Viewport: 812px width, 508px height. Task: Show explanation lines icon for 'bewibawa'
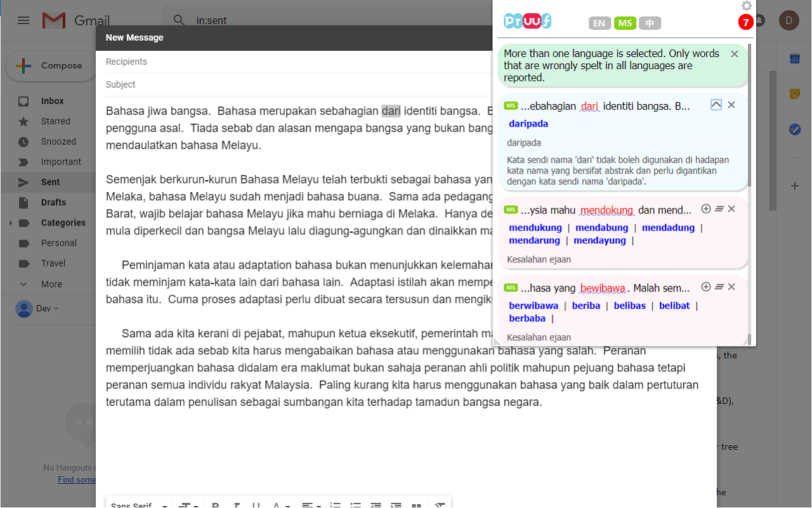tap(719, 287)
